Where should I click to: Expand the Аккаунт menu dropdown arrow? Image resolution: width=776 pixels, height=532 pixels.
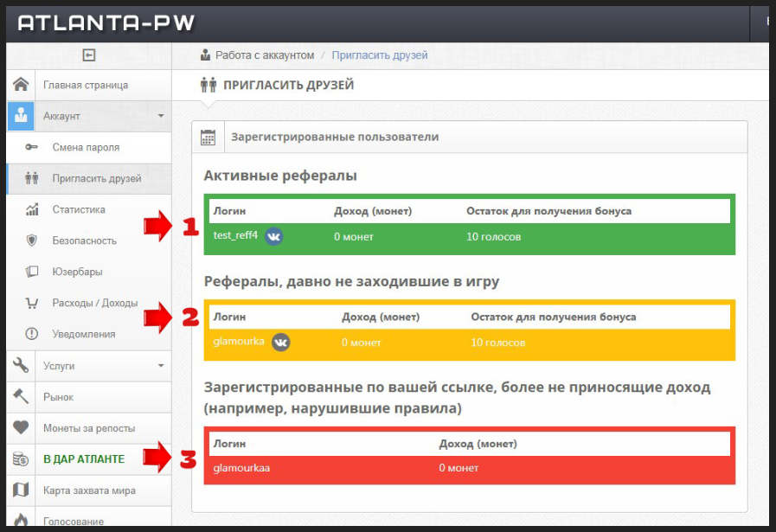pyautogui.click(x=161, y=116)
